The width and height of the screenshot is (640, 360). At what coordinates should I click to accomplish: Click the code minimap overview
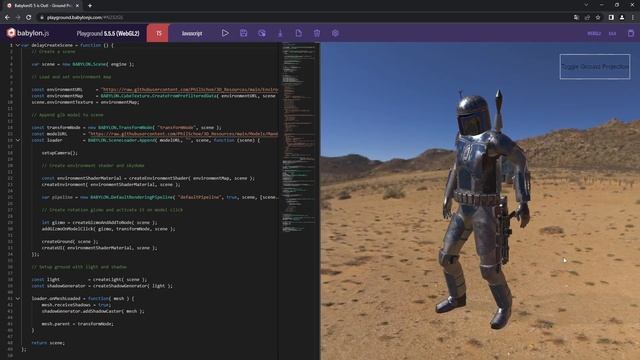(x=299, y=139)
